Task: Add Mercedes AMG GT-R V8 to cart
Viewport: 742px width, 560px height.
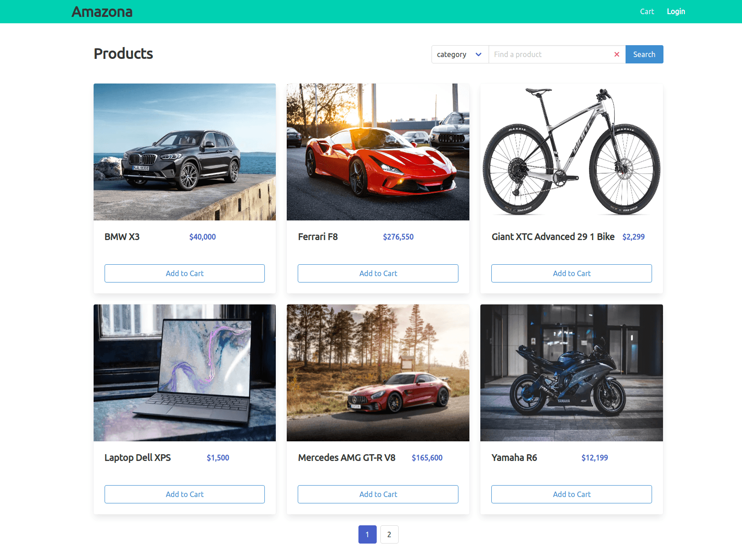Action: pos(378,494)
